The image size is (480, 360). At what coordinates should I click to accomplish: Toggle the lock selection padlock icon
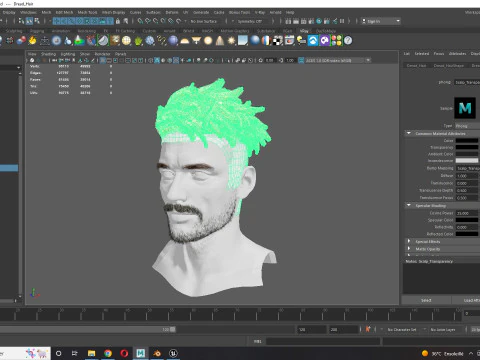[118, 21]
